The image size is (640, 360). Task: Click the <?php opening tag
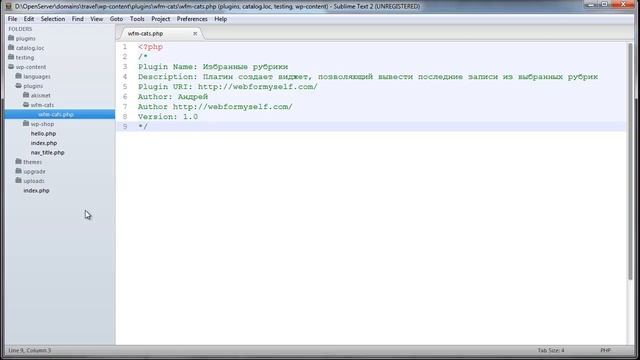point(150,47)
